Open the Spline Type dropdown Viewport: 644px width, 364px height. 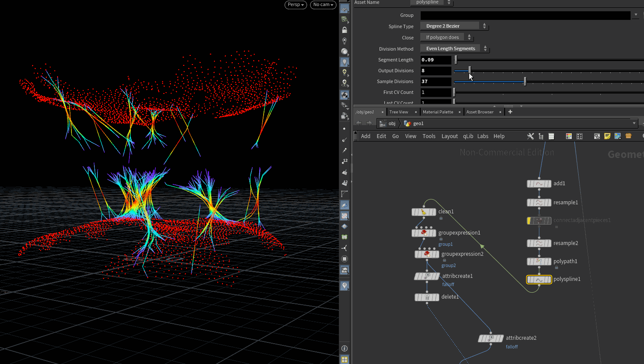454,26
